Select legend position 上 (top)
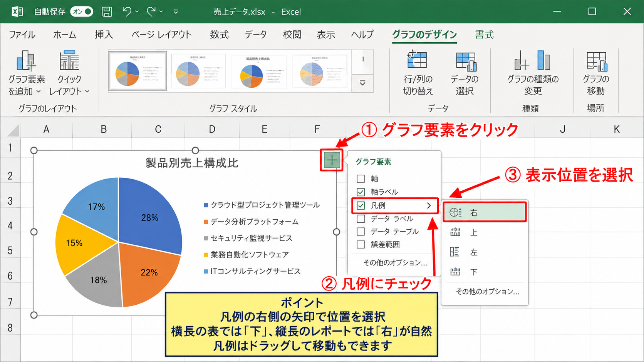644x362 pixels. [485, 232]
